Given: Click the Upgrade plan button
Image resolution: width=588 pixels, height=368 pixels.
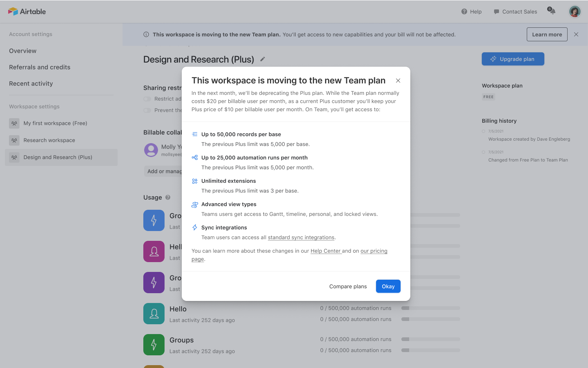Looking at the screenshot, I should coord(513,59).
